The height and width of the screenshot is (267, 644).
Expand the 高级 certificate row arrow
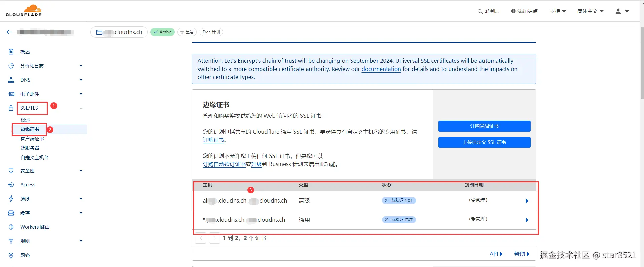(527, 201)
